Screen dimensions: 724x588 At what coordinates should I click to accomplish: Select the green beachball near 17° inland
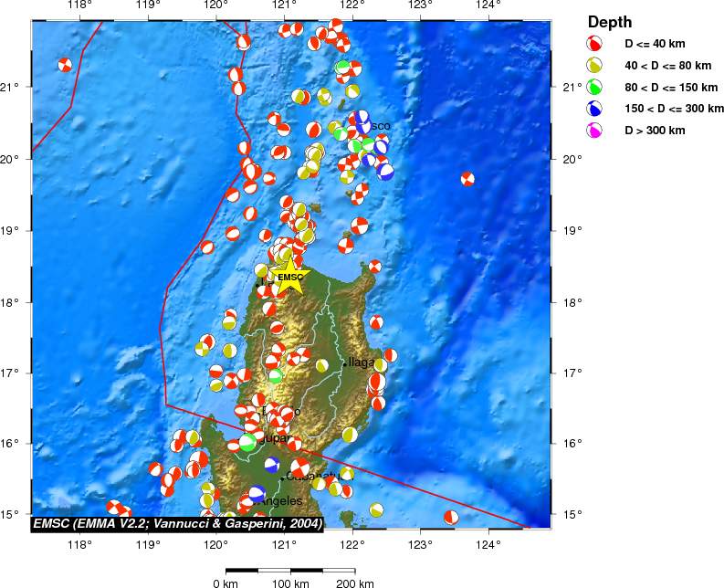point(275,375)
